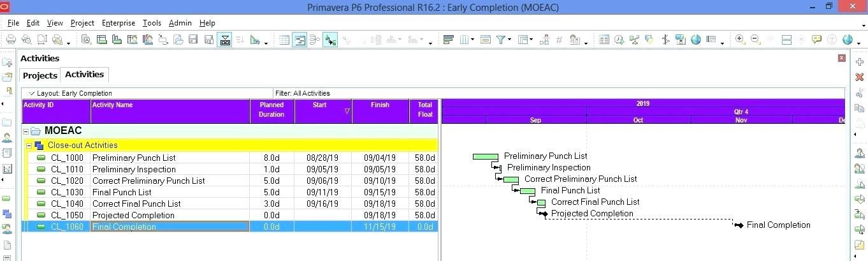The height and width of the screenshot is (261, 868).
Task: Click the Preliminary Punch List Gantt bar
Action: [485, 157]
